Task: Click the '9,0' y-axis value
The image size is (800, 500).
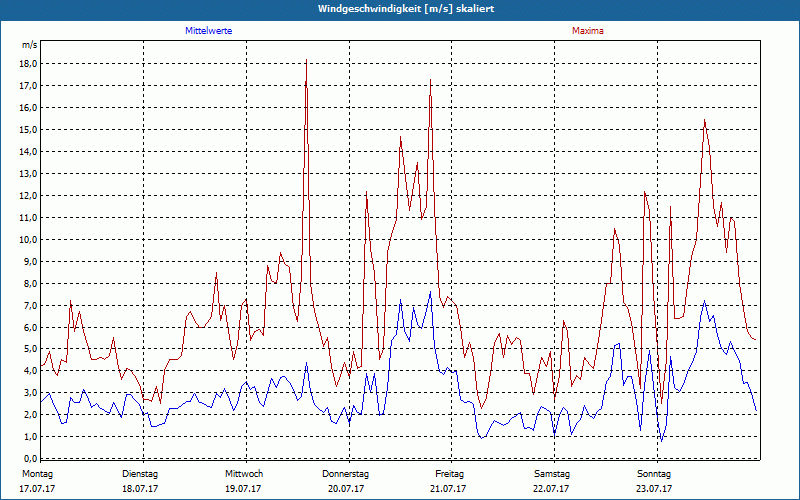Action: pyautogui.click(x=30, y=262)
